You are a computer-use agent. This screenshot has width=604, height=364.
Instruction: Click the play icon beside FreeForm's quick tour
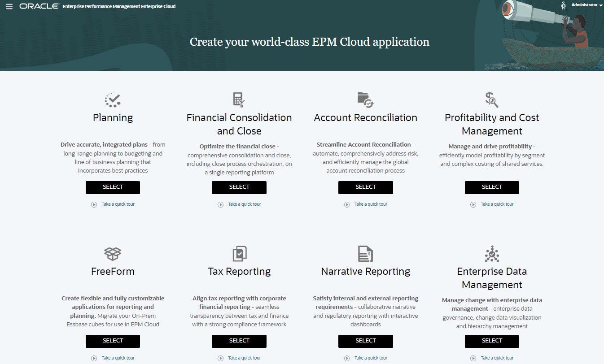point(94,358)
